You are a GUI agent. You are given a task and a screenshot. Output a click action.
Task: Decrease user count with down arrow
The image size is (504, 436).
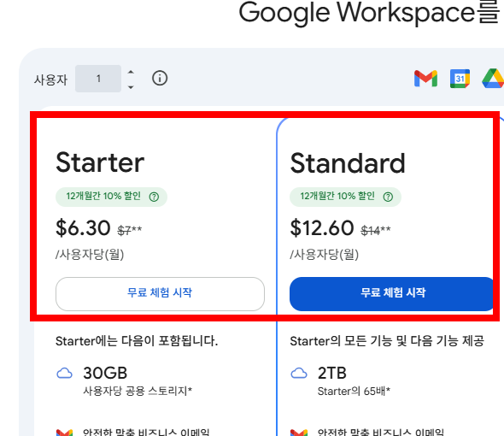coord(131,87)
